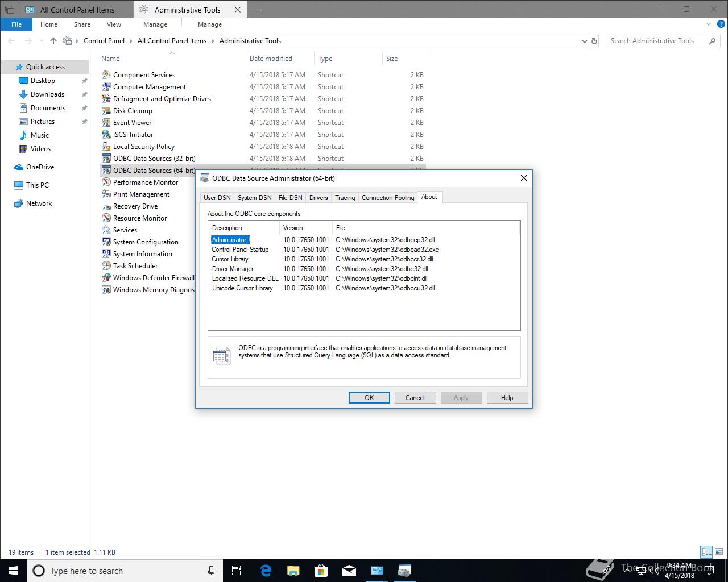Screen dimensions: 728x582
Task: Switch to large icons view button
Action: click(718, 552)
